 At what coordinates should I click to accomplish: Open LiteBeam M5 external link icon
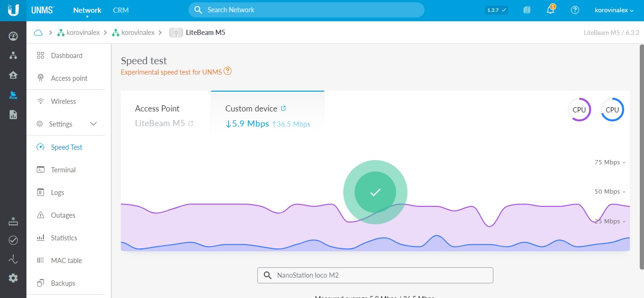[191, 124]
